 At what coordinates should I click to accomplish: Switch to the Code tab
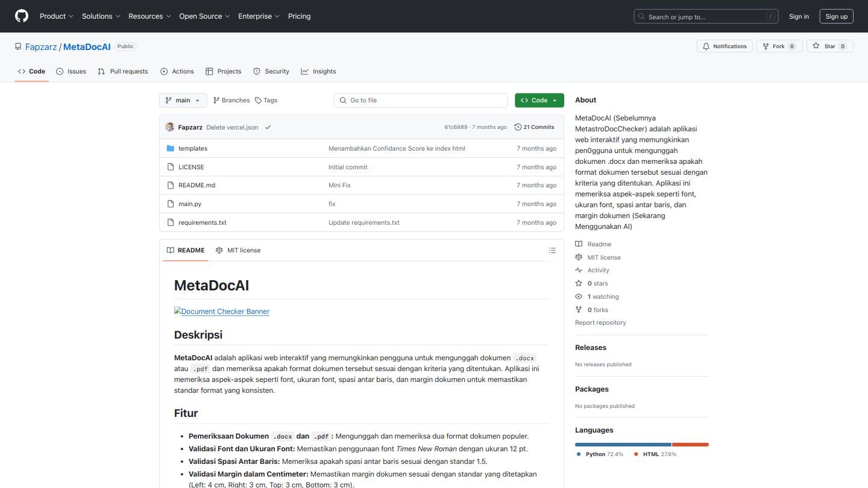[31, 71]
